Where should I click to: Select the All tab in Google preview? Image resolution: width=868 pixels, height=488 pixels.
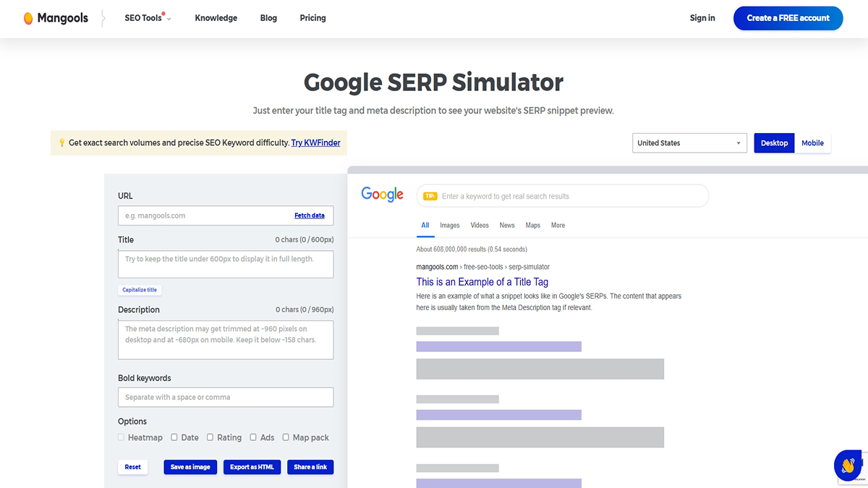point(425,226)
